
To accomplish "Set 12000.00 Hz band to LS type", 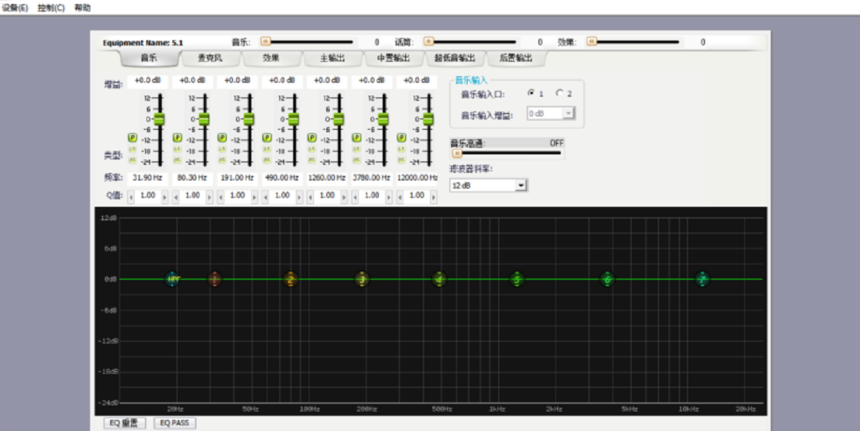I will (401, 149).
